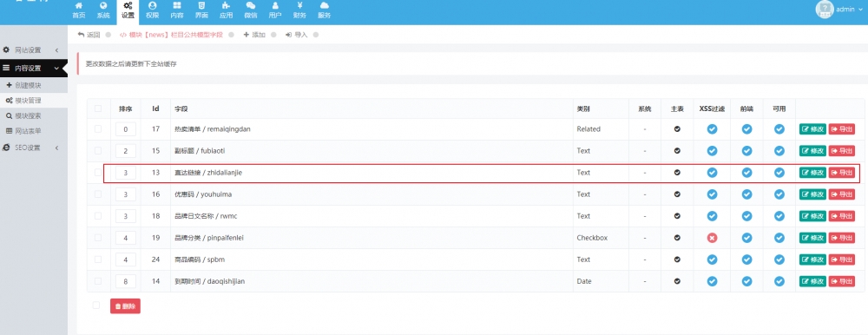Click the 主表 check mark for rwmc row
The image size is (868, 335).
(677, 216)
